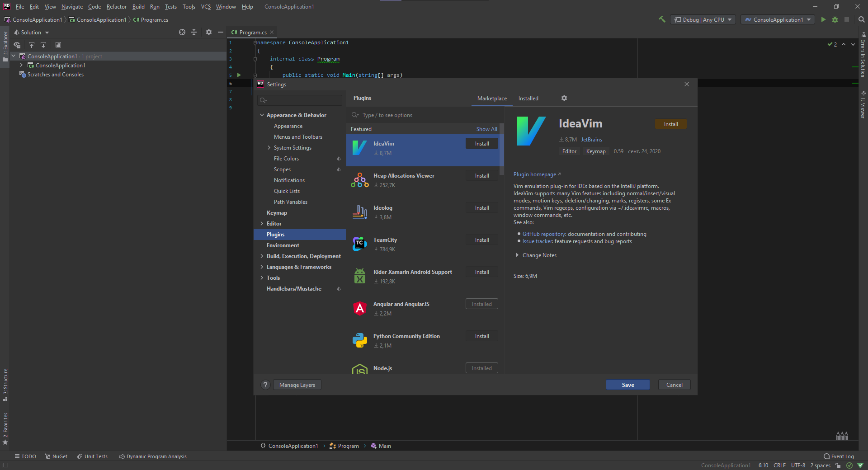Click Cancel in the Settings dialog
This screenshot has height=470, width=868.
click(675, 385)
